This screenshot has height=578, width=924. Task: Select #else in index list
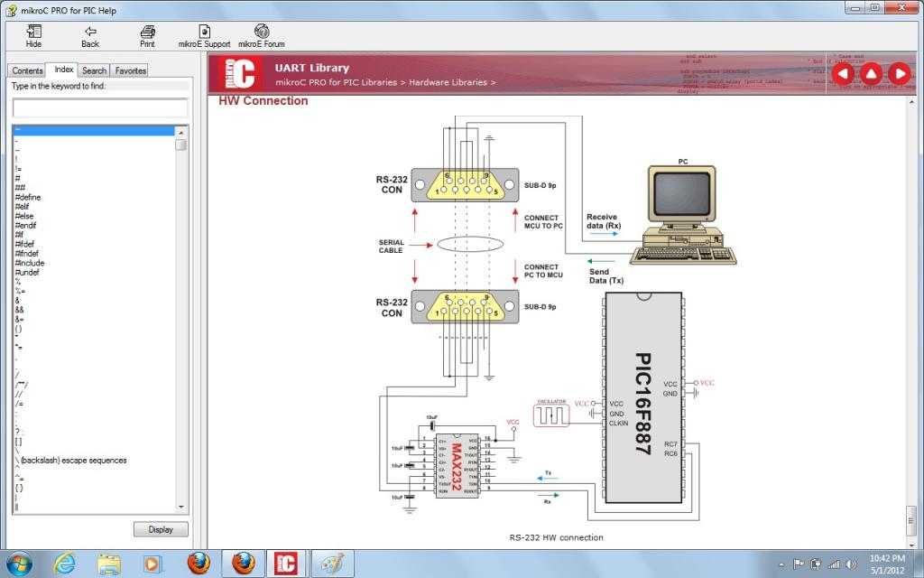tap(24, 216)
